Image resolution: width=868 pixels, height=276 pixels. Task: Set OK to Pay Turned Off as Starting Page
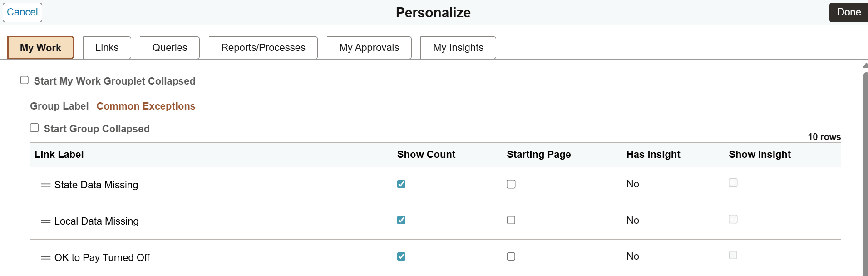511,256
